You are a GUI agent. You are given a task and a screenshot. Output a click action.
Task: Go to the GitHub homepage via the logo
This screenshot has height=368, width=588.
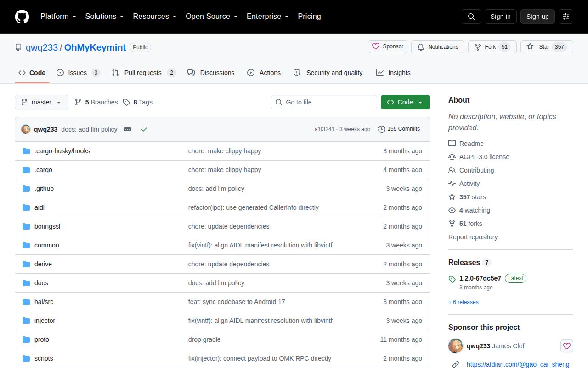pos(22,17)
